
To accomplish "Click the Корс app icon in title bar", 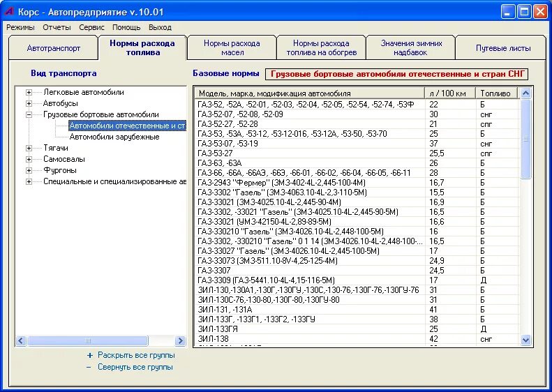I will (x=8, y=12).
